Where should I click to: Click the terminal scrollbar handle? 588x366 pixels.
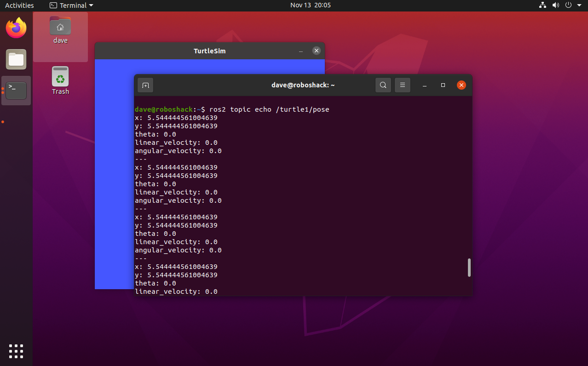(x=469, y=268)
